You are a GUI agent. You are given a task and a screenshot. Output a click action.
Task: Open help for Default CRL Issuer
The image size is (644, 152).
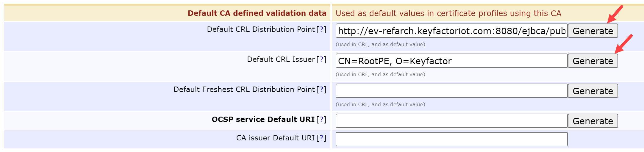(321, 59)
